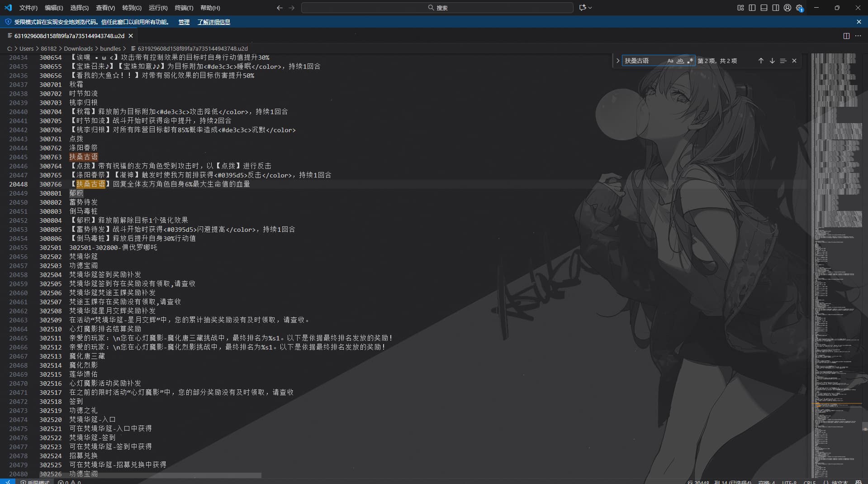Open the 终端(T) menu

click(184, 8)
